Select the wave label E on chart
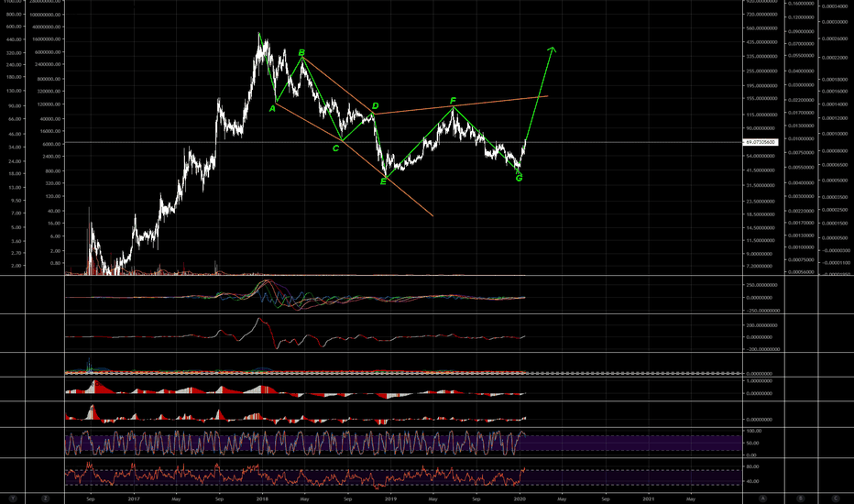This screenshot has width=854, height=504. pos(383,181)
